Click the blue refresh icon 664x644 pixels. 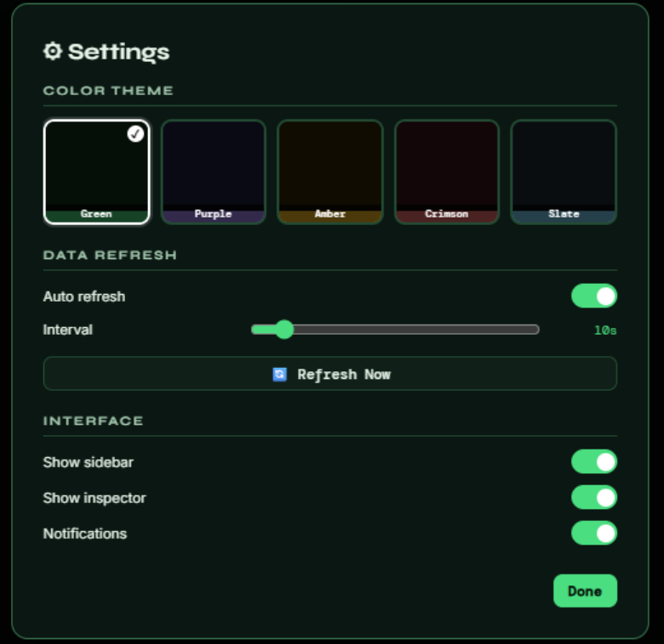(280, 375)
